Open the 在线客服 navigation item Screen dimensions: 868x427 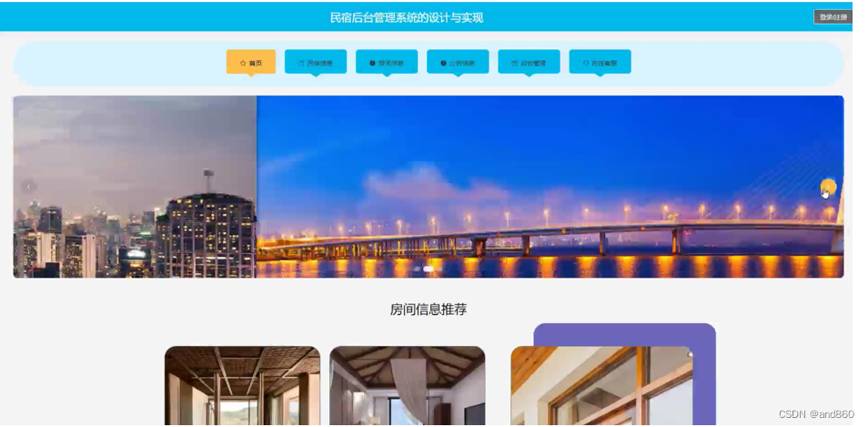click(601, 62)
